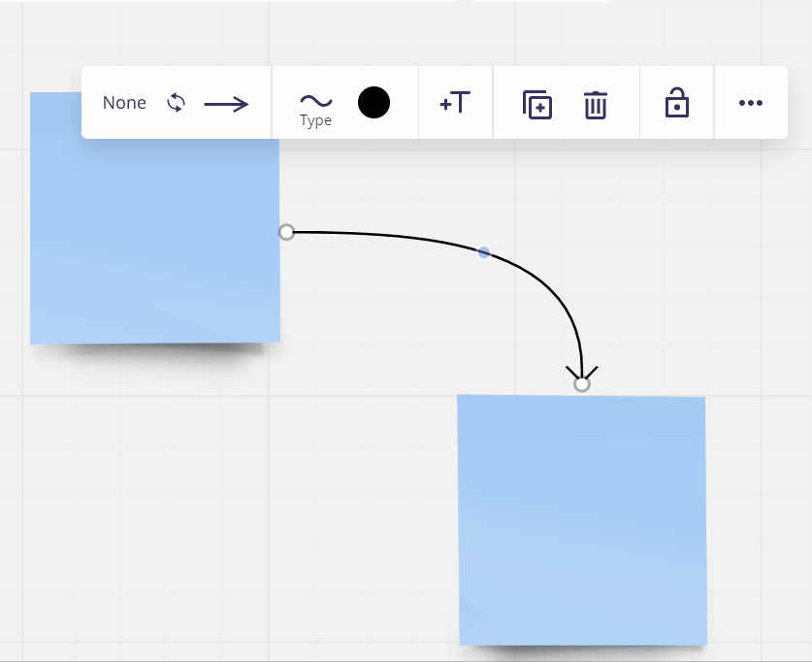Toggle the lock for the connector

[x=676, y=103]
